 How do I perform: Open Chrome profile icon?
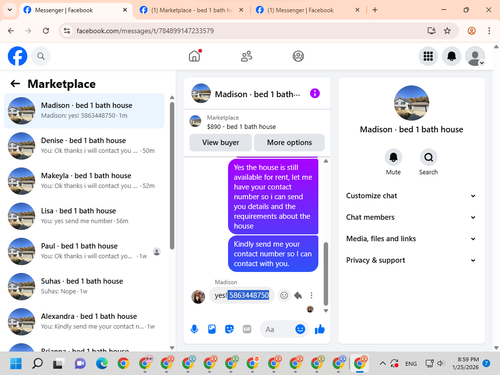point(471,31)
